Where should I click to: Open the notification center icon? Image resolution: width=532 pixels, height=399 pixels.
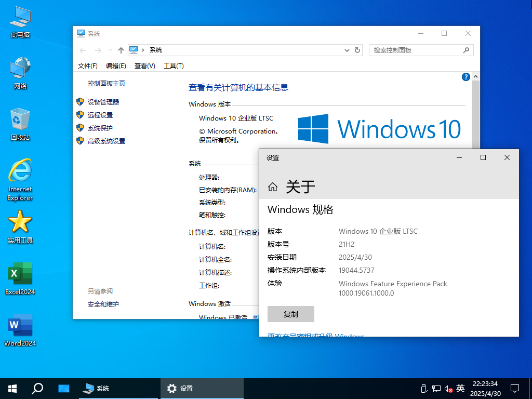coord(515,389)
